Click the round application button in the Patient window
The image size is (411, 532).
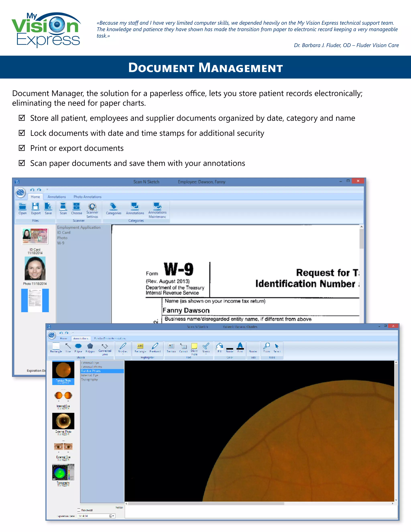click(52, 335)
